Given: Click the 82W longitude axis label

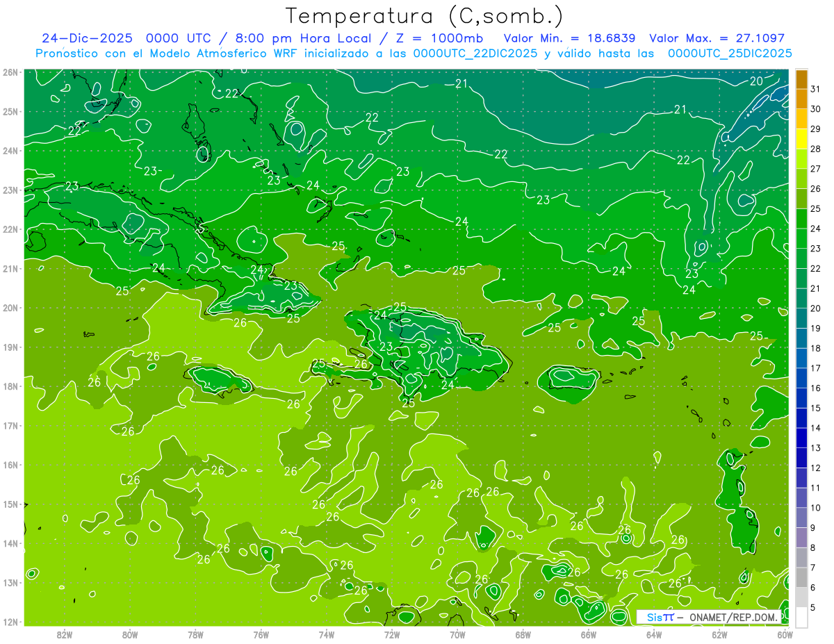Looking at the screenshot, I should pyautogui.click(x=65, y=634).
